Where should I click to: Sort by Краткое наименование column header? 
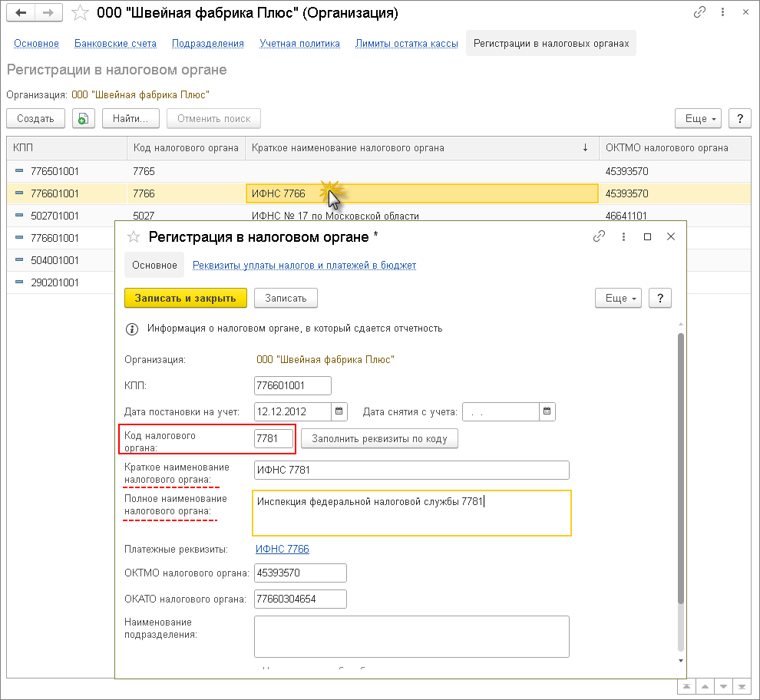tap(421, 148)
